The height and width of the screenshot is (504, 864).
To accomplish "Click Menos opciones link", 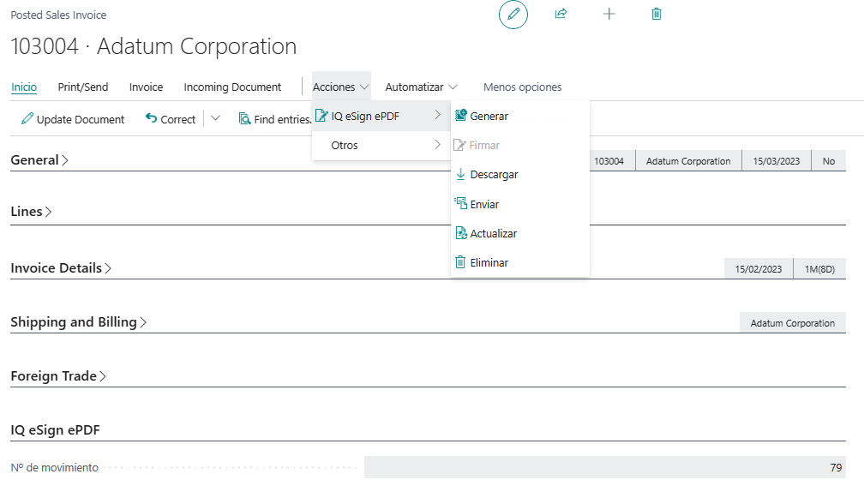I will click(x=522, y=87).
